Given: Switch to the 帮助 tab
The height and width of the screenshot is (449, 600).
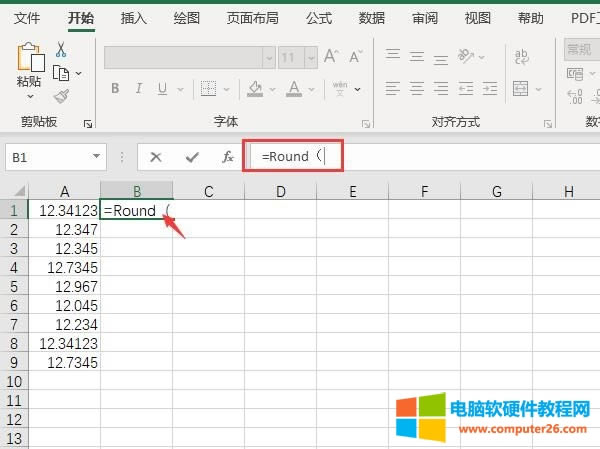Looking at the screenshot, I should coord(530,18).
